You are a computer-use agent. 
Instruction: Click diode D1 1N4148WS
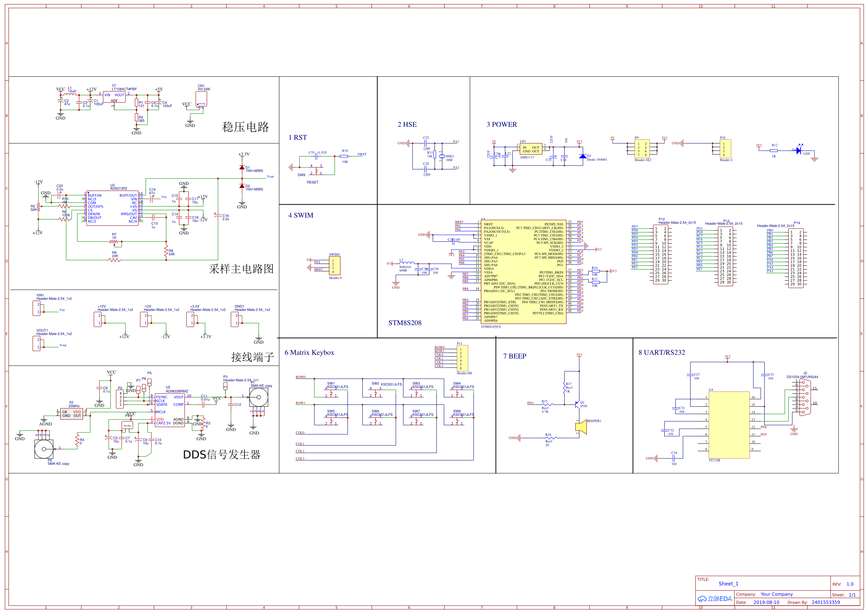point(242,167)
